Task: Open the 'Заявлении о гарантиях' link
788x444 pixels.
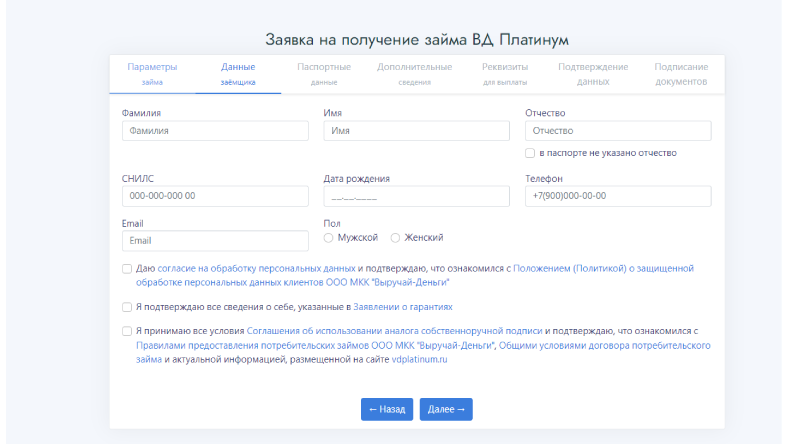Action: pyautogui.click(x=403, y=307)
